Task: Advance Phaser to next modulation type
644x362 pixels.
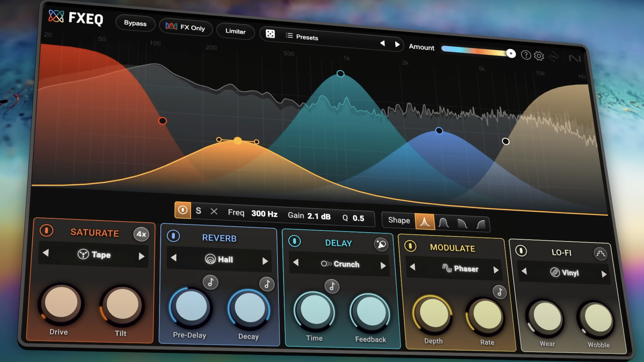Action: (496, 270)
